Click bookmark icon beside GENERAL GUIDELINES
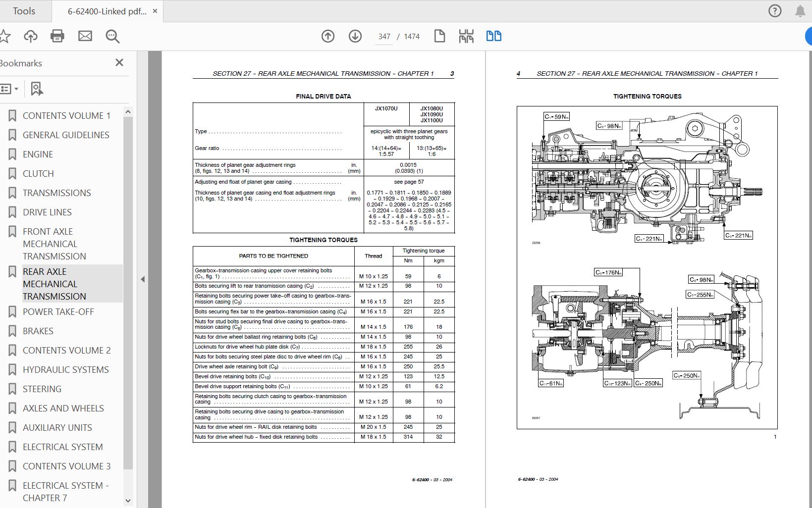The image size is (812, 508). click(12, 135)
